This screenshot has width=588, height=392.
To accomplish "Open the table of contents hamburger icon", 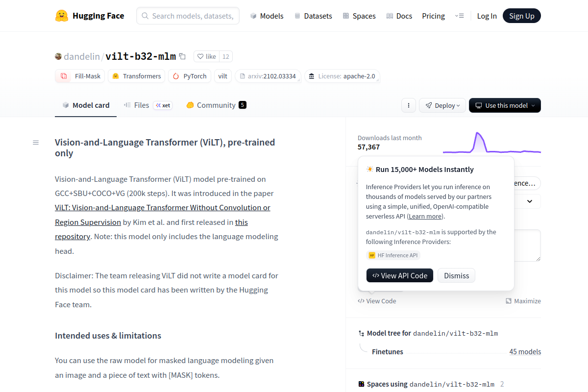I will [35, 142].
